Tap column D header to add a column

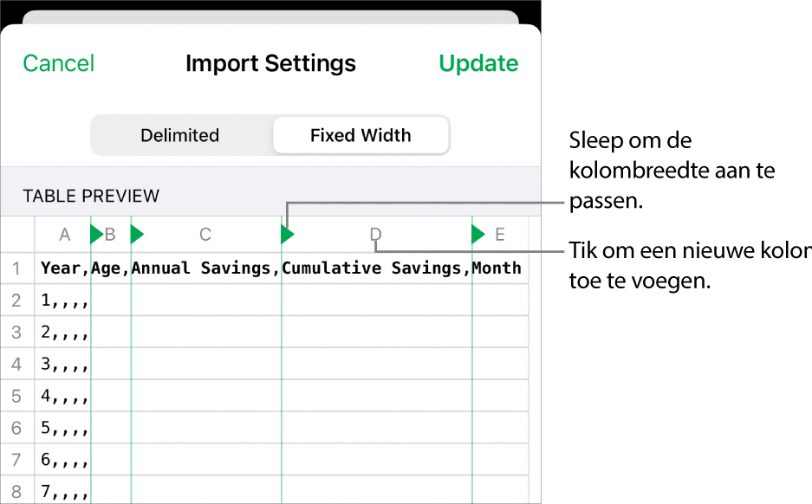coord(375,235)
